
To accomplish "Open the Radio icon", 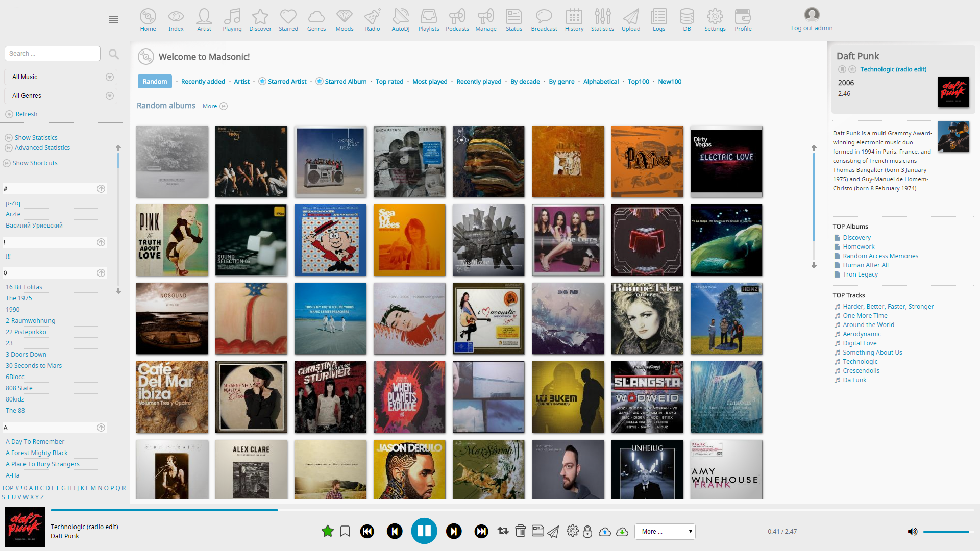I will (x=373, y=17).
